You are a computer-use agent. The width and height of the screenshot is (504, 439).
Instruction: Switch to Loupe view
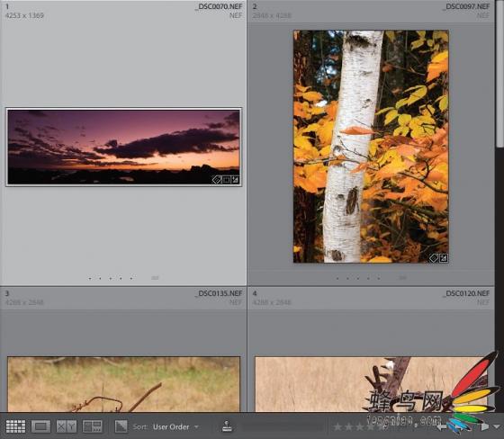[x=40, y=426]
